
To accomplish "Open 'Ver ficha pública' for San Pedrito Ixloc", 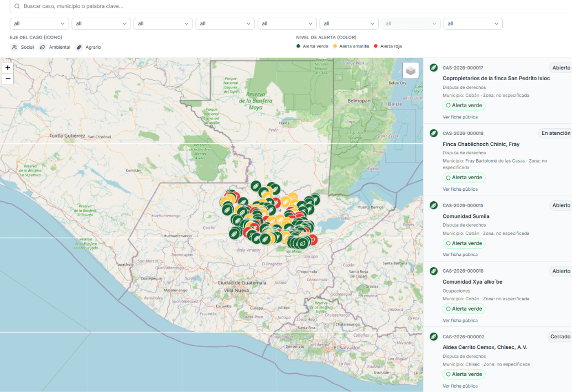I will coord(460,117).
